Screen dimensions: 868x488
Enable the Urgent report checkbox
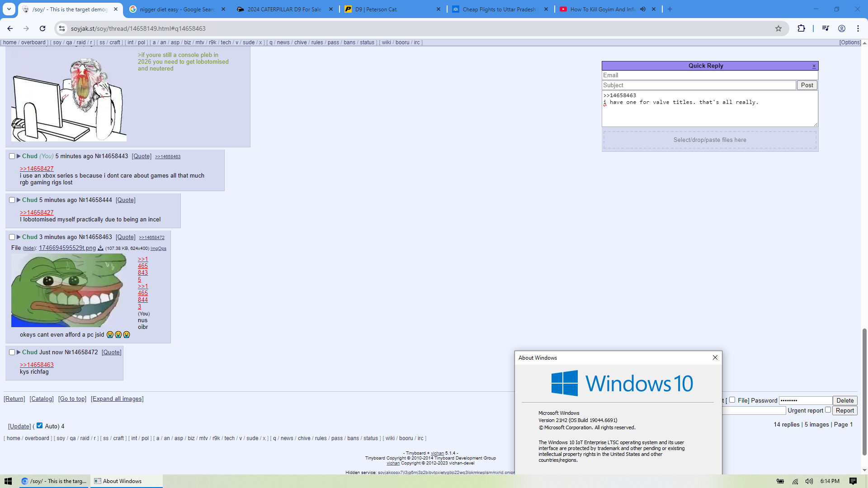[x=828, y=410]
